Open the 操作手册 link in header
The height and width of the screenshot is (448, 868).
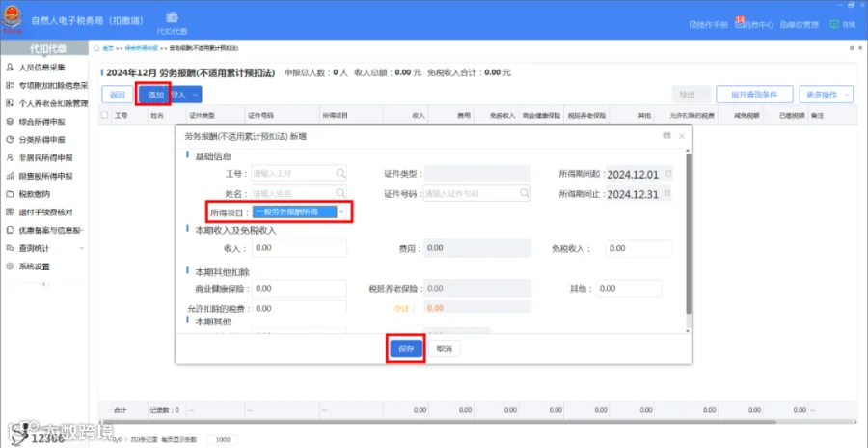(708, 25)
